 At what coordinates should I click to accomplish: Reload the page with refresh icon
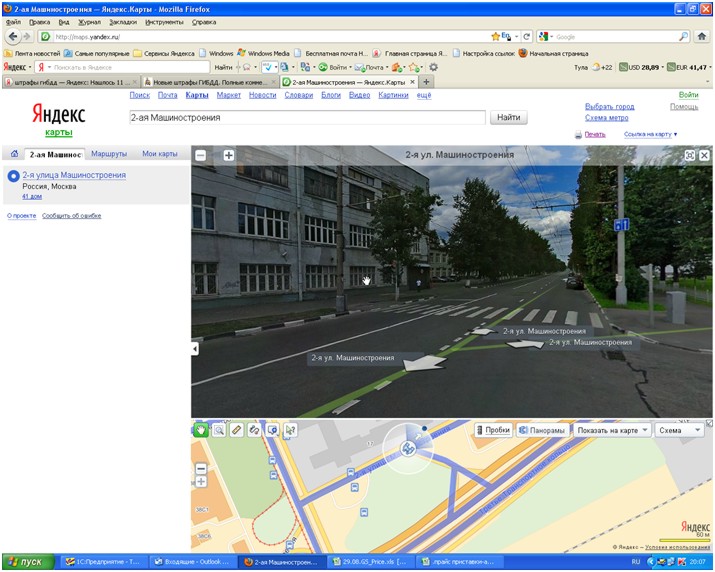pos(527,36)
